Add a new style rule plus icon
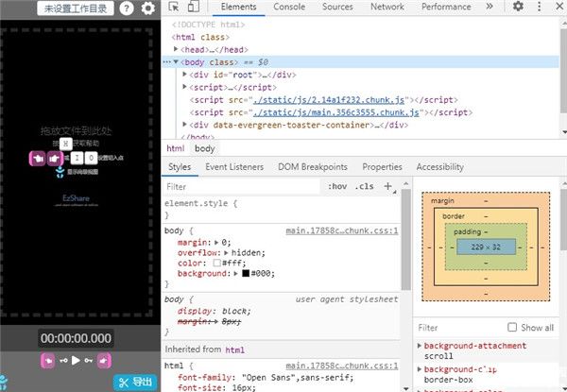Viewport: 567px width, 392px height. [388, 186]
